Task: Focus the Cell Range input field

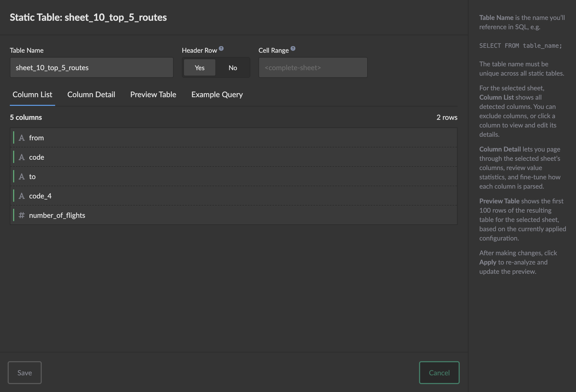Action: pos(313,68)
